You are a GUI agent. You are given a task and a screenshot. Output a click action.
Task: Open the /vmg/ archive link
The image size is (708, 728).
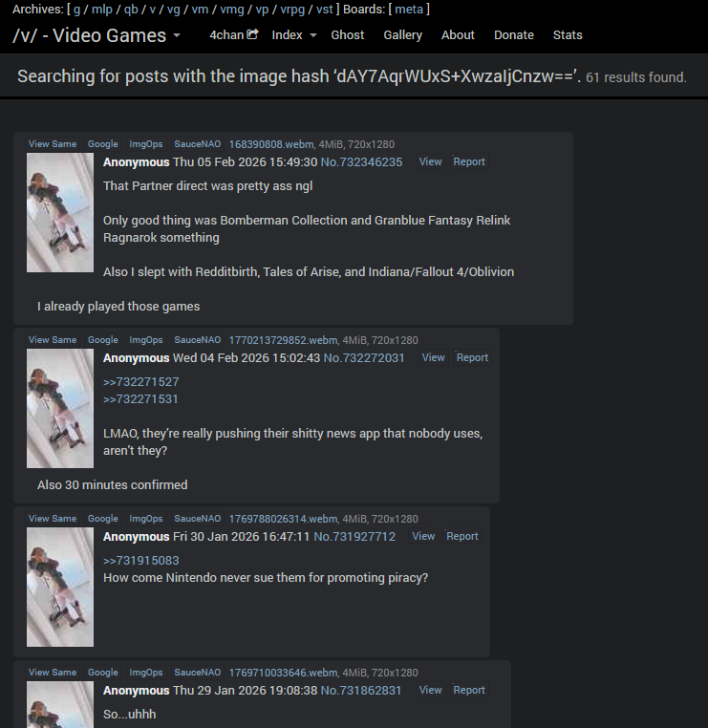(x=231, y=10)
